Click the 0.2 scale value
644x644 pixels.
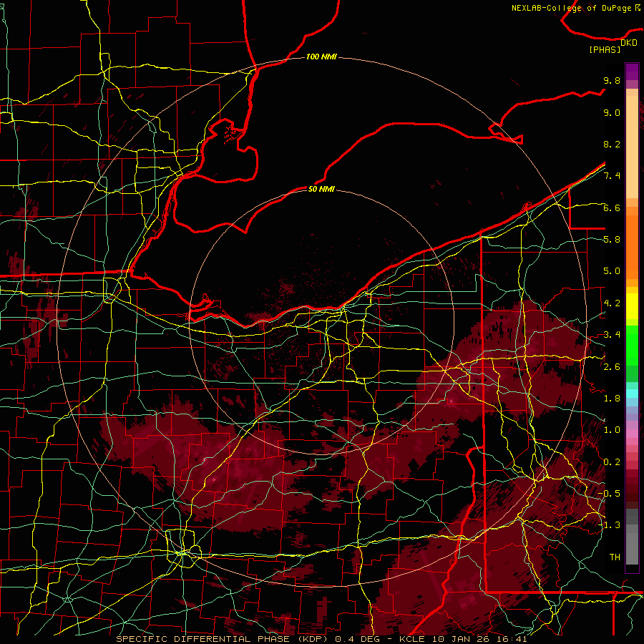[612, 462]
